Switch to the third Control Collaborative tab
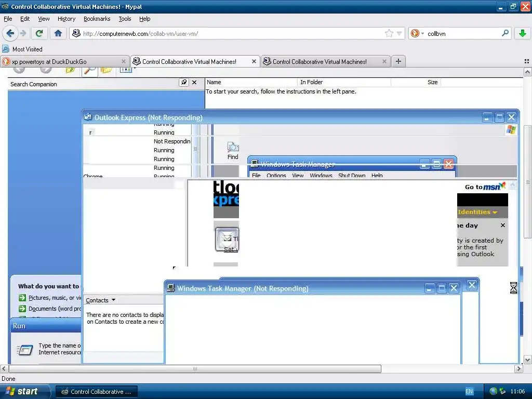Viewport: 532px width, 399px height. point(325,61)
